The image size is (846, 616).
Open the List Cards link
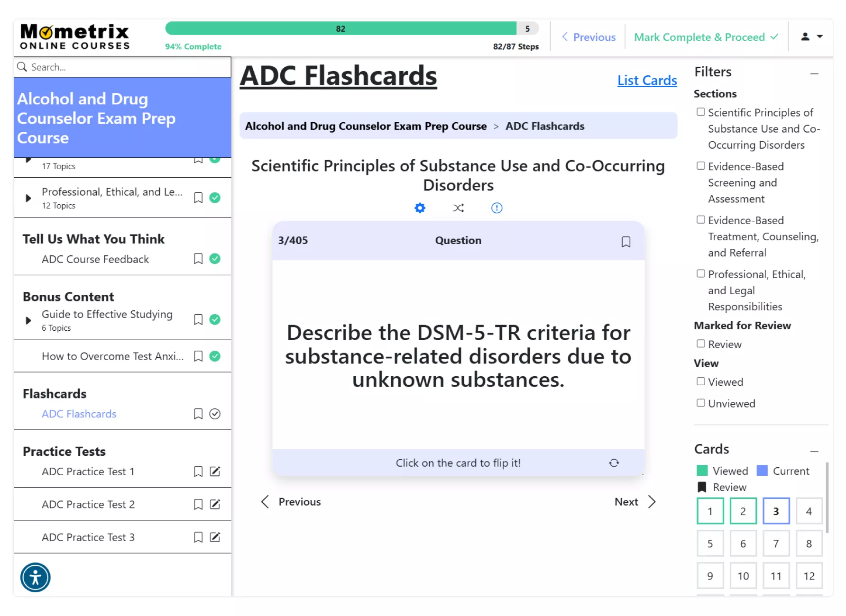(647, 81)
